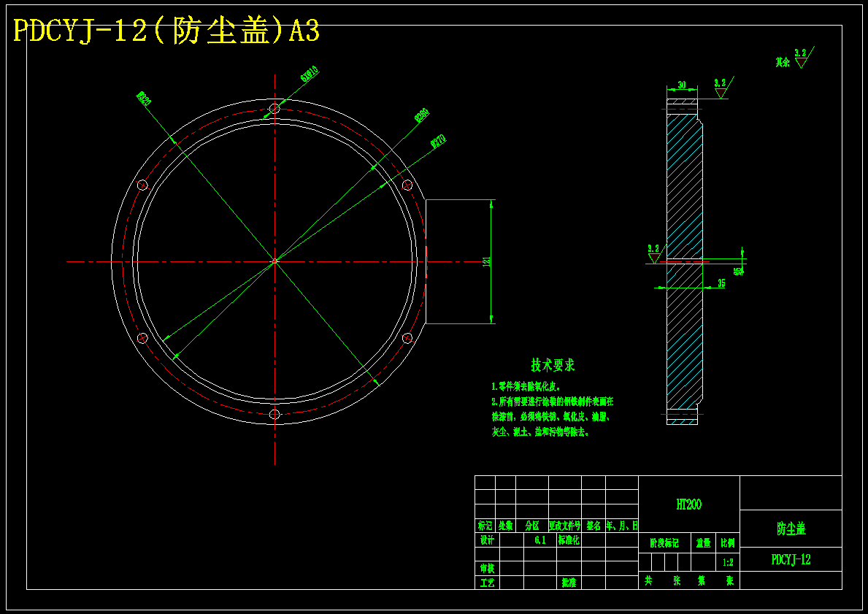Click the material text "HT200"
868x614 pixels.
[689, 504]
